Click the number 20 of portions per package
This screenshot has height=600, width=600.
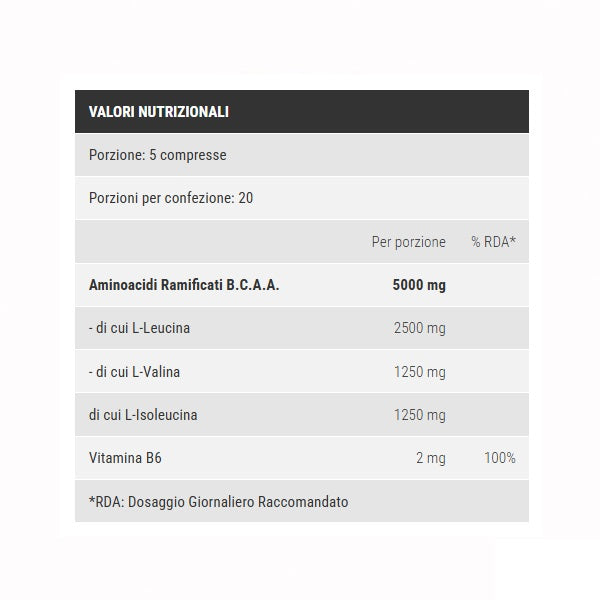pyautogui.click(x=246, y=198)
